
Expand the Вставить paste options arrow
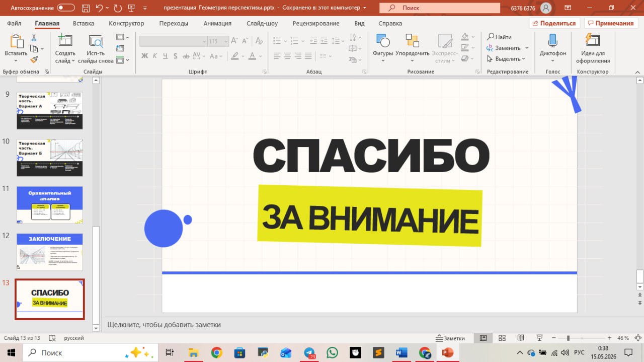16,61
